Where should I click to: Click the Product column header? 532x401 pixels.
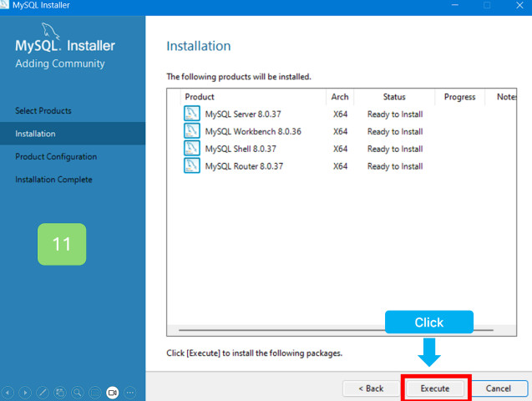click(x=253, y=97)
